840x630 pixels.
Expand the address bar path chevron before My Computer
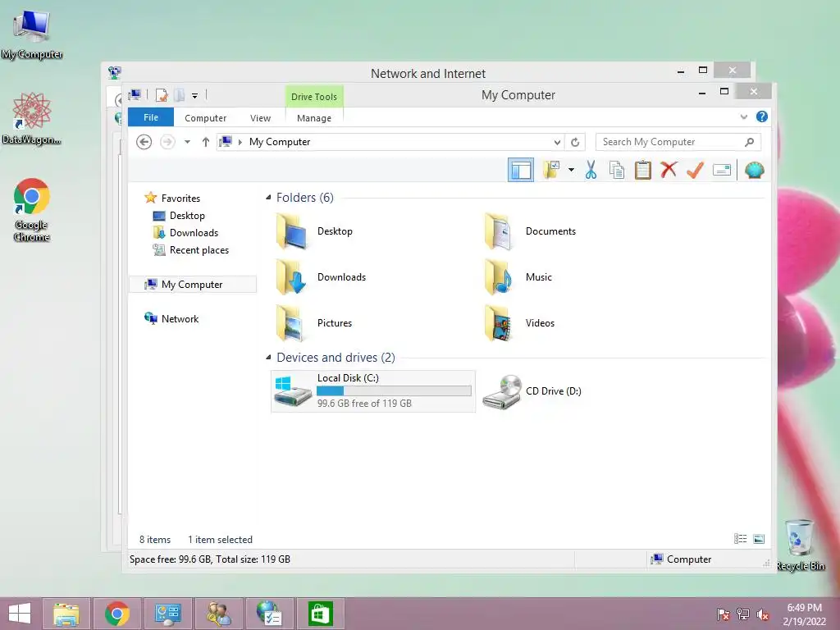point(240,142)
